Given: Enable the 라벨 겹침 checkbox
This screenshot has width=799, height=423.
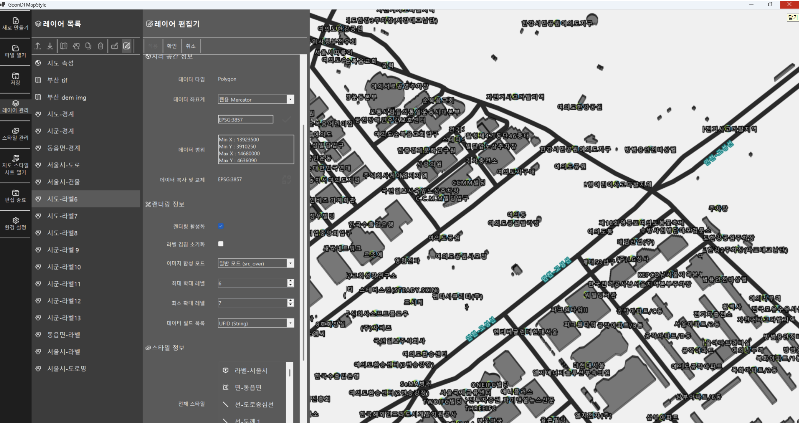Looking at the screenshot, I should pos(221,244).
